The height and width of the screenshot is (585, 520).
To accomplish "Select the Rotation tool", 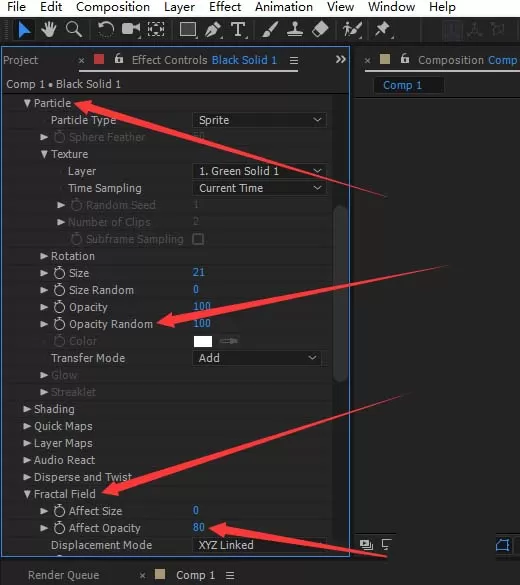I will [x=106, y=30].
